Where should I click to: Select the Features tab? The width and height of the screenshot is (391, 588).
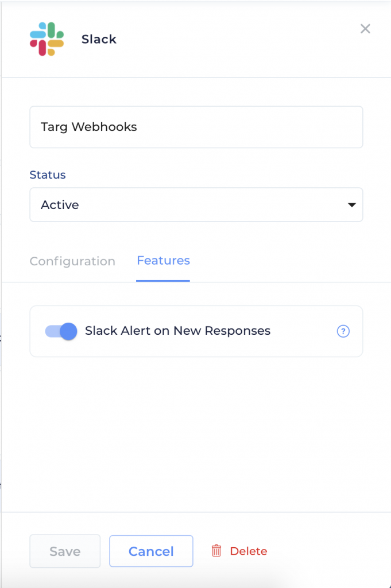click(163, 261)
